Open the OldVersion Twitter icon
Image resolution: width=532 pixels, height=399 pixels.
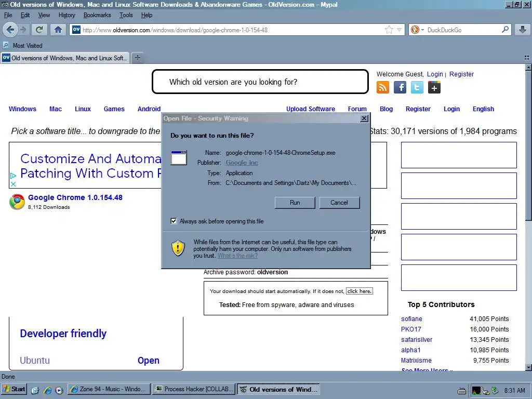[x=417, y=87]
